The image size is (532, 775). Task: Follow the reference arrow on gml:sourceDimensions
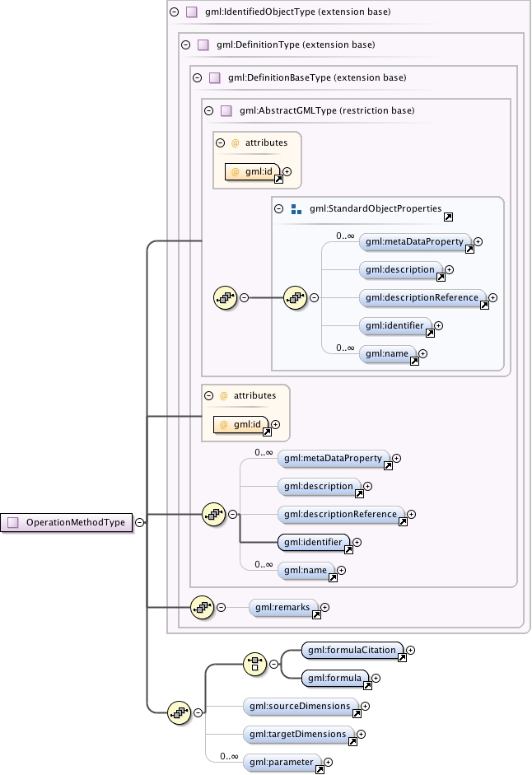[357, 714]
